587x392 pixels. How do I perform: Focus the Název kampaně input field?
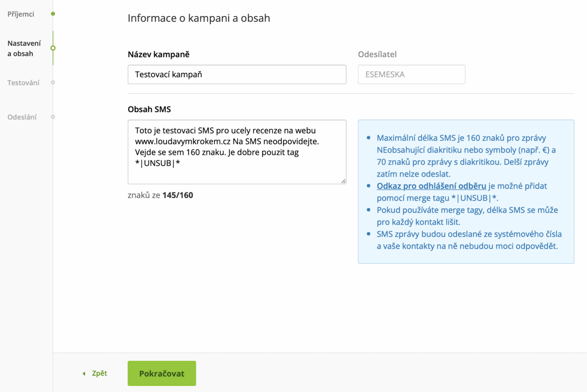(237, 74)
